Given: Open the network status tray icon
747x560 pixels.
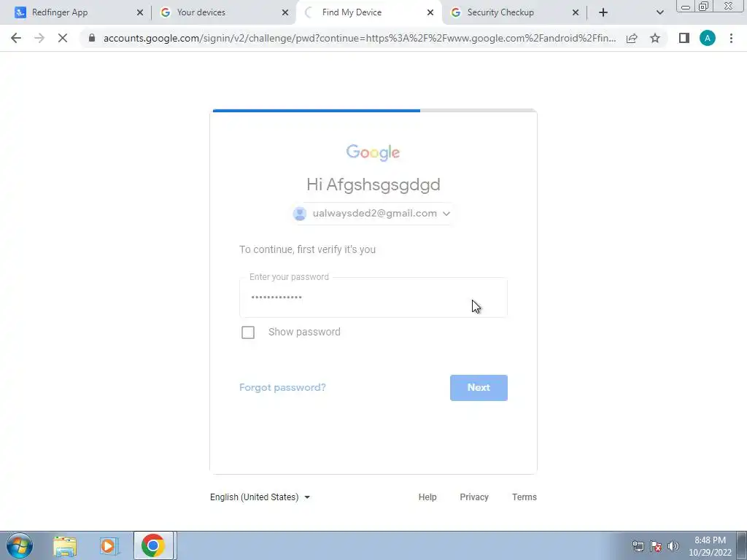Looking at the screenshot, I should click(x=638, y=546).
